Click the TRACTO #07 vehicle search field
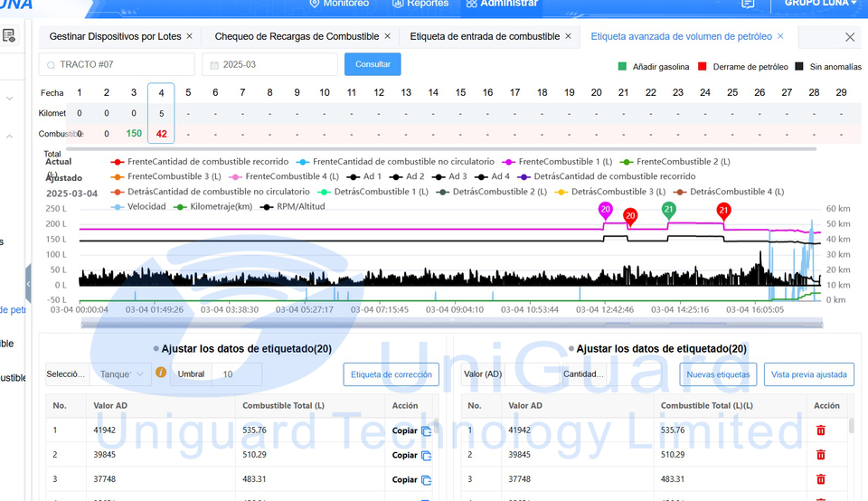This screenshot has width=868, height=501. coord(117,64)
